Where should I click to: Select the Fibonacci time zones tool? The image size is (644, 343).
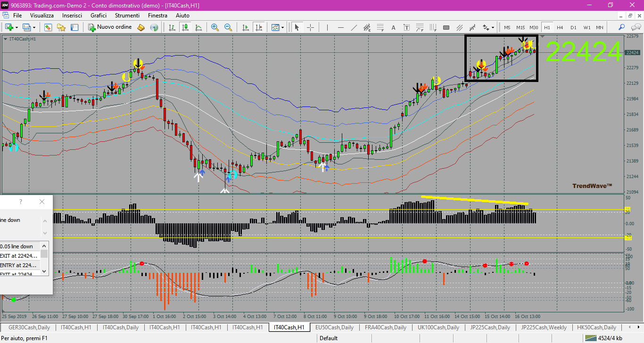click(433, 27)
